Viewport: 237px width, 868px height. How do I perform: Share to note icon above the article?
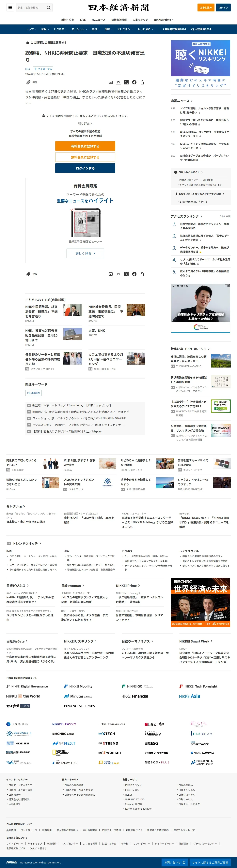coord(118,82)
